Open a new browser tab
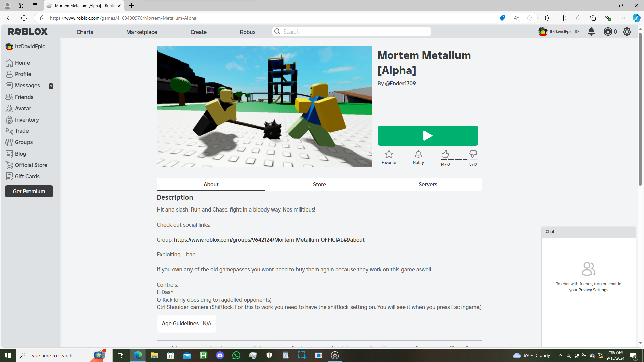Viewport: 644px width, 362px height. click(x=131, y=6)
